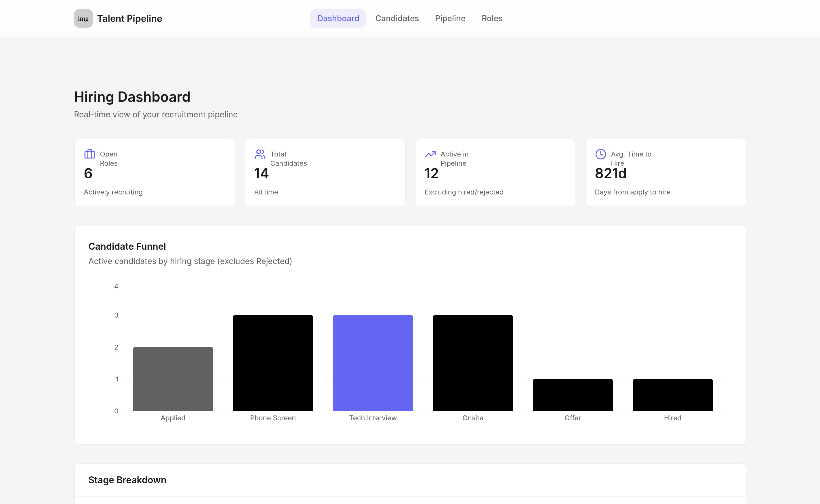
Task: Click the 821d average time value
Action: [x=611, y=173]
